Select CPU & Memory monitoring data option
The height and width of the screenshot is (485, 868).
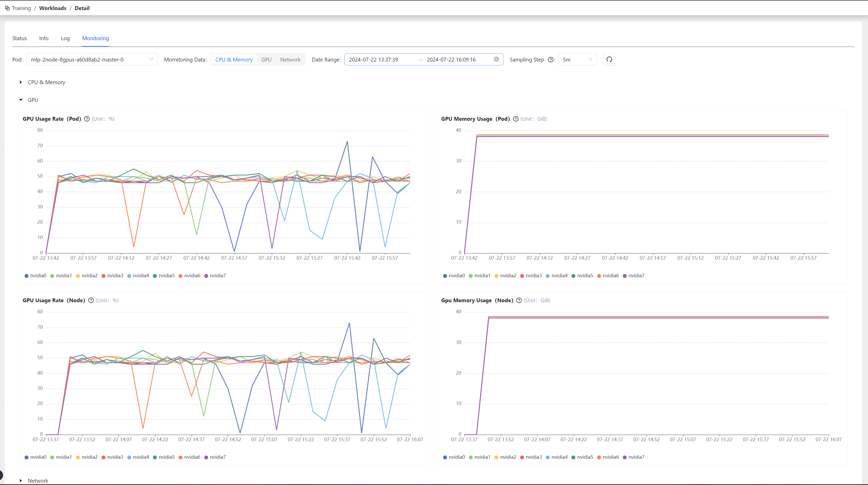234,60
